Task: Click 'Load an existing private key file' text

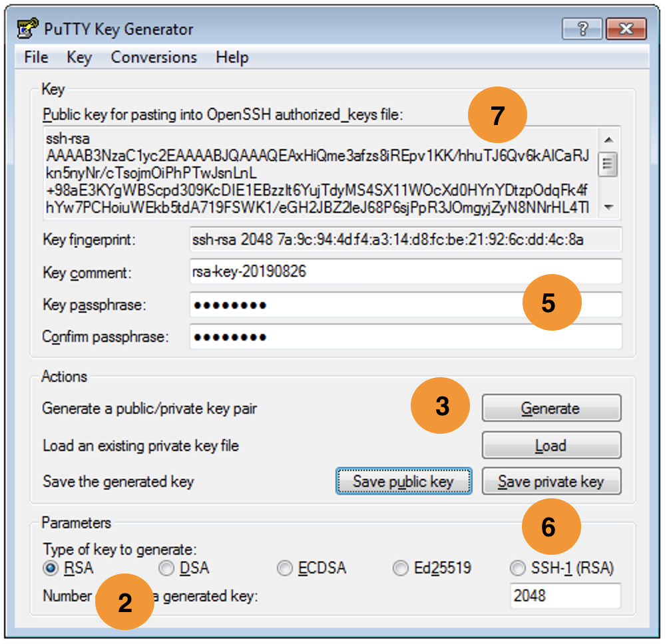Action: tap(141, 446)
